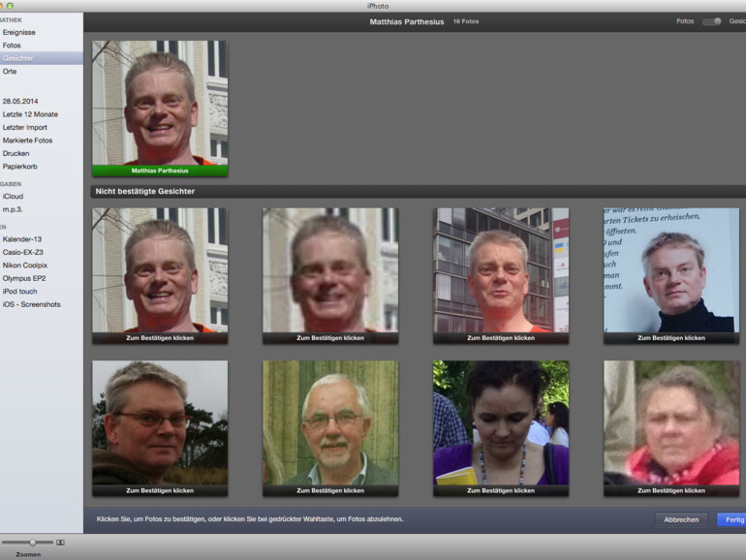Open the Kalender-13 album
746x560 pixels.
pyautogui.click(x=22, y=239)
